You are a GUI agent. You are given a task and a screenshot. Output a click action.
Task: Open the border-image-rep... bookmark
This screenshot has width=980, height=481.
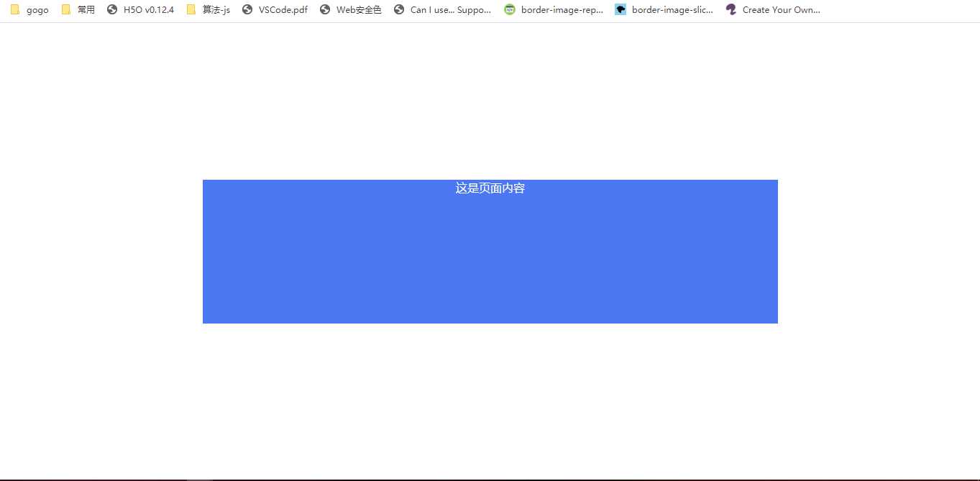coord(554,10)
